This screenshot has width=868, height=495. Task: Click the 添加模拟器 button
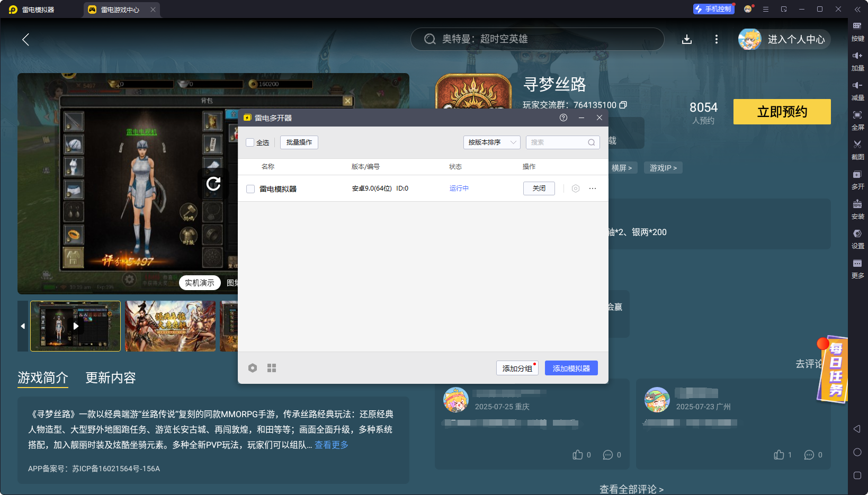[571, 368]
